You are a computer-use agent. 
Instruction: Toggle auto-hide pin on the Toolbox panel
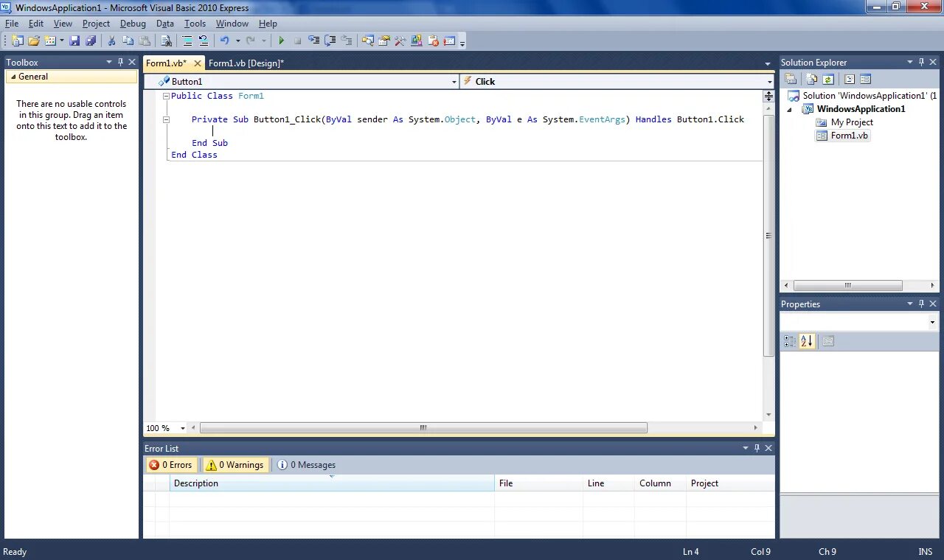(x=120, y=63)
